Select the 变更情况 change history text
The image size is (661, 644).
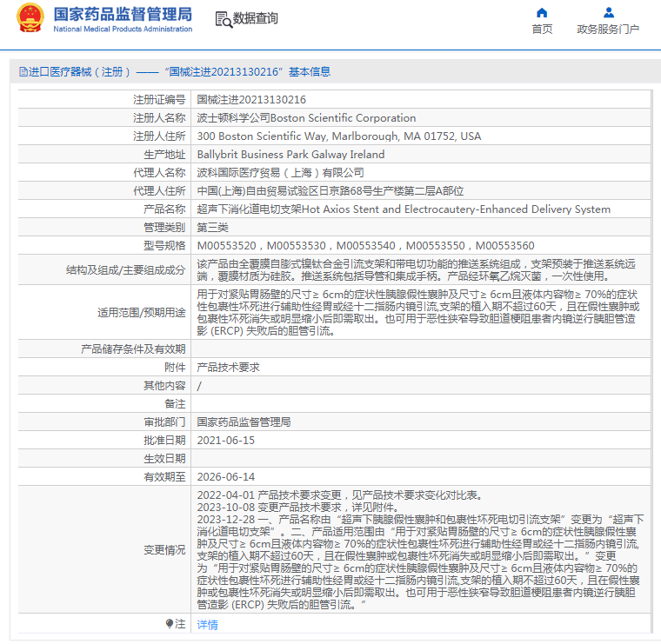[x=420, y=549]
